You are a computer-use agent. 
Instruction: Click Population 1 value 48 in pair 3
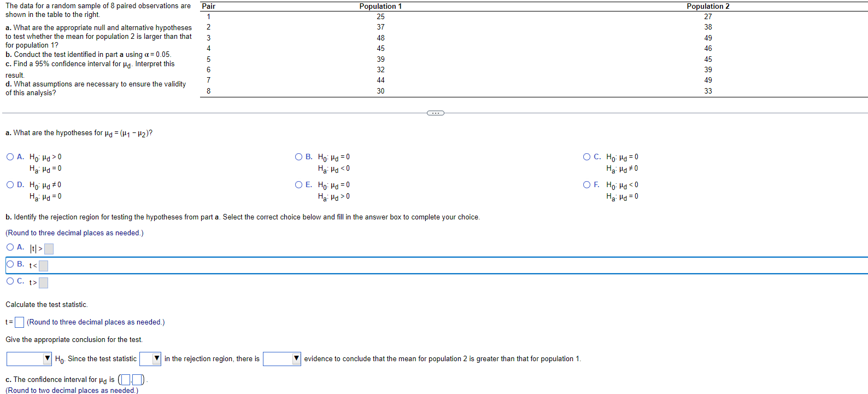tap(380, 38)
